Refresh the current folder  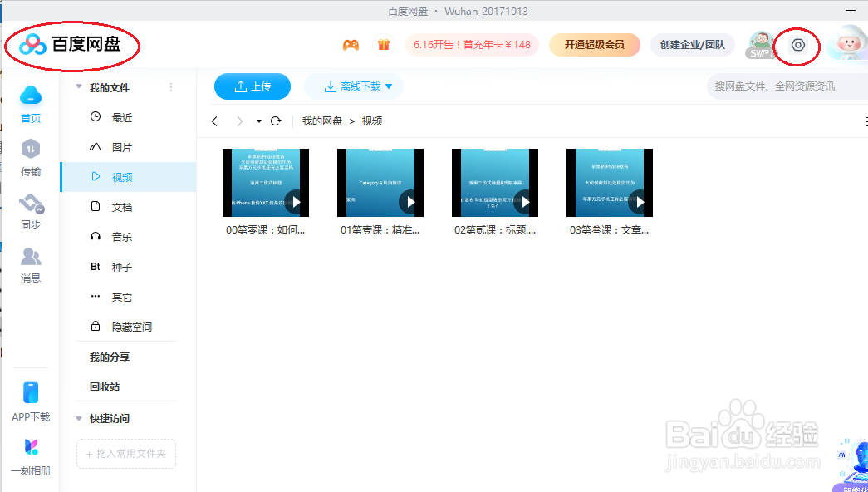[x=276, y=121]
